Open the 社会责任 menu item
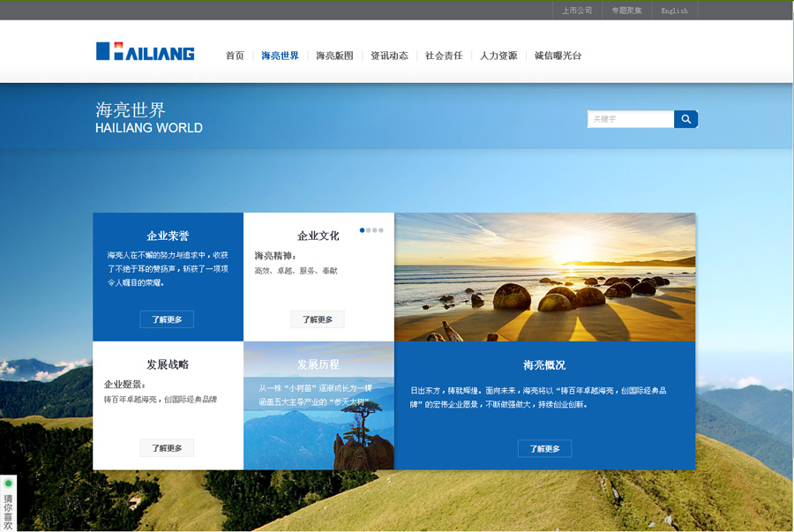Image resolution: width=794 pixels, height=532 pixels. [x=444, y=56]
